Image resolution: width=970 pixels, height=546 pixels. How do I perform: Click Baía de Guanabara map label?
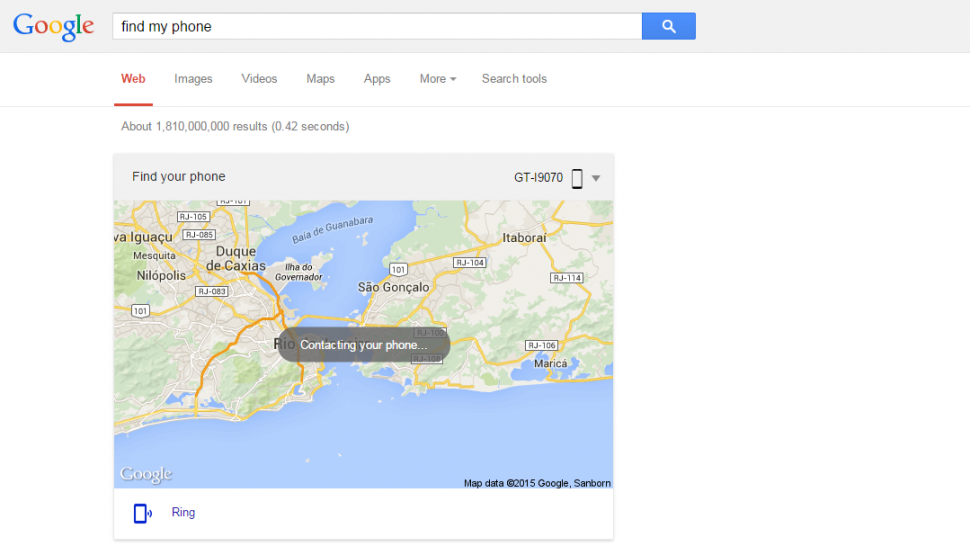[333, 229]
